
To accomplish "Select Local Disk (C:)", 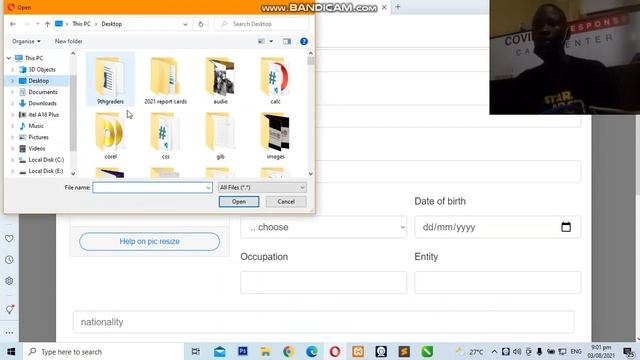I will pos(46,160).
